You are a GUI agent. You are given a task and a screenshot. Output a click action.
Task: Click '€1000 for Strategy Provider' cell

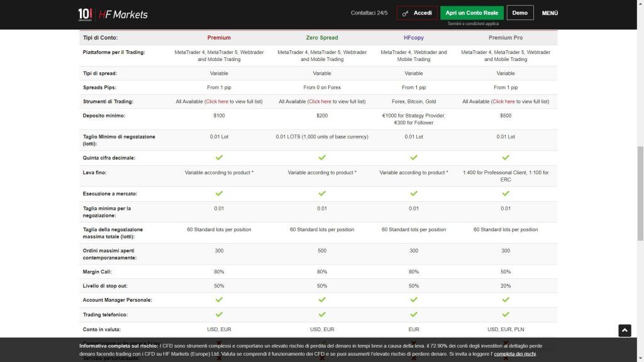tap(414, 119)
